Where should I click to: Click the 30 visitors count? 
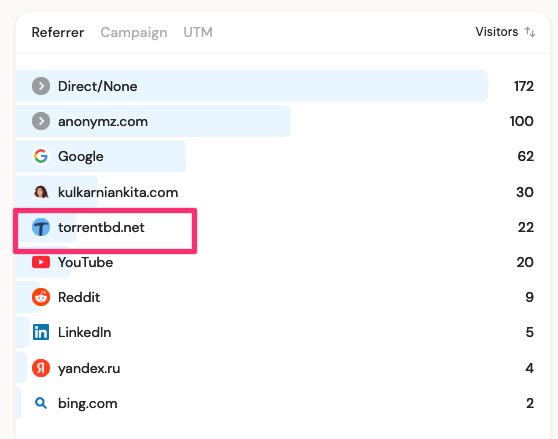point(525,192)
